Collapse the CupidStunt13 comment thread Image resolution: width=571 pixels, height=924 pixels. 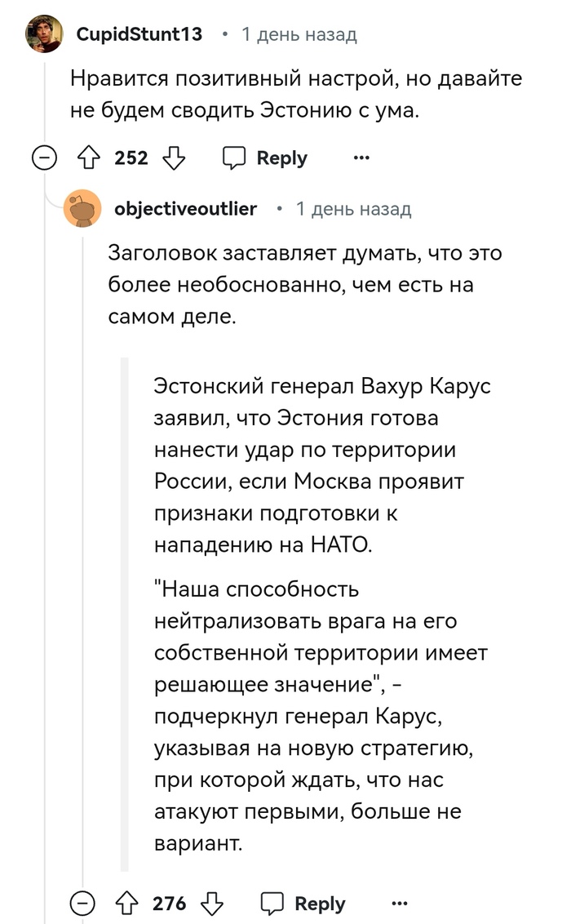[44, 158]
